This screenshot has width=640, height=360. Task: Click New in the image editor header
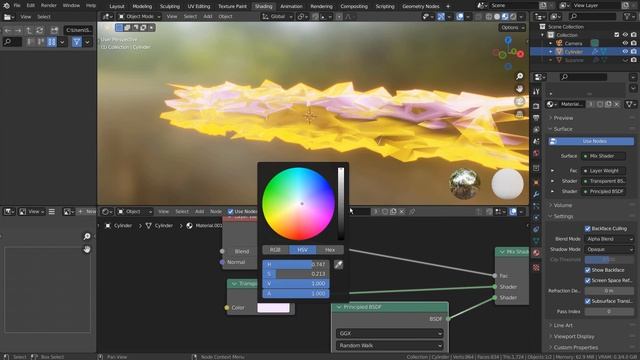[87, 211]
